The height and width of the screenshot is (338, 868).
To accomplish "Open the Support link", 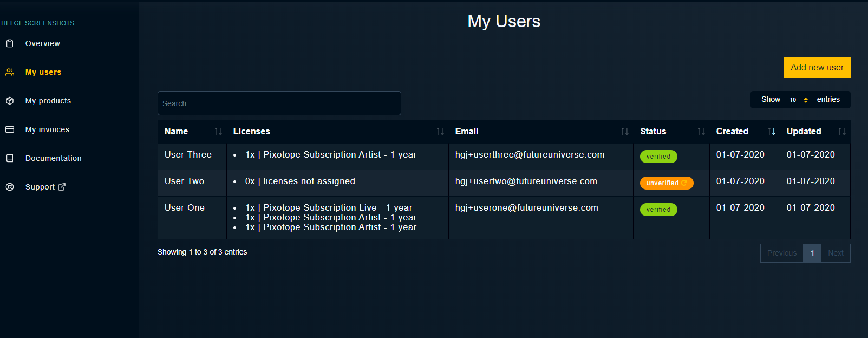I will (40, 187).
